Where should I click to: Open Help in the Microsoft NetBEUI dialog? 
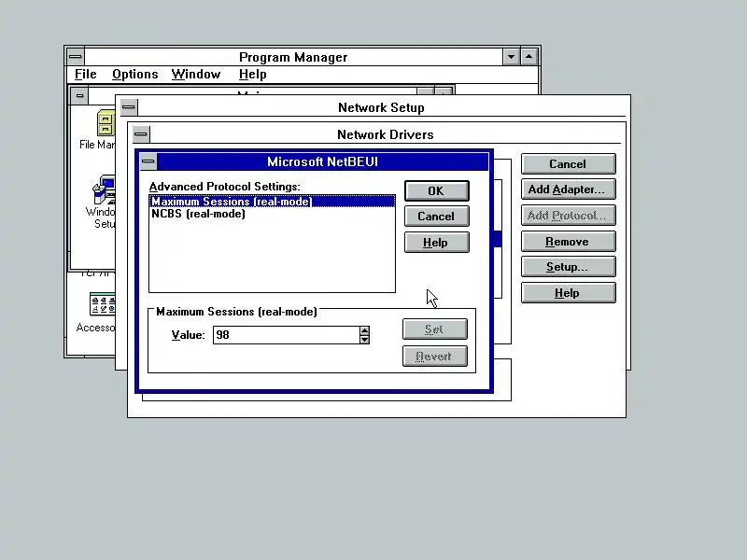click(436, 243)
